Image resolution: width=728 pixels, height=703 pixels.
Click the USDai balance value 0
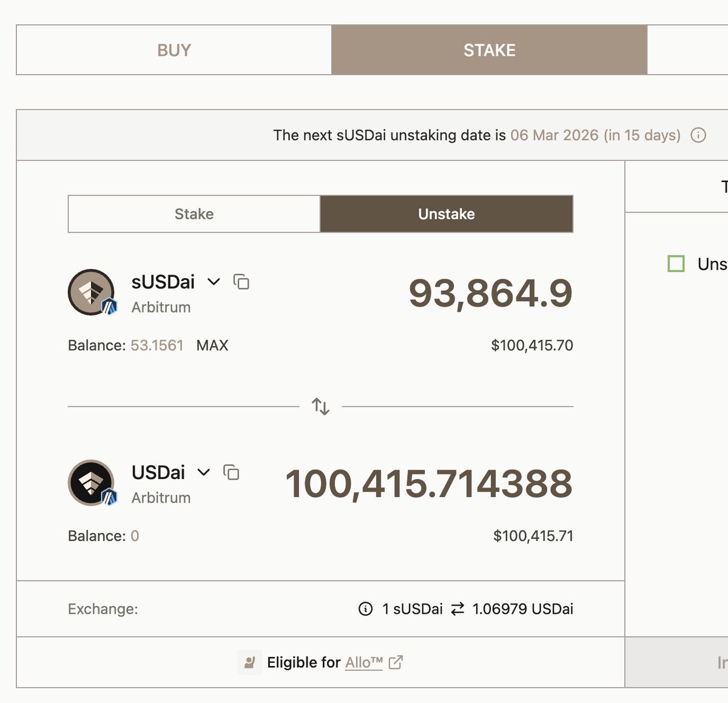pos(135,536)
